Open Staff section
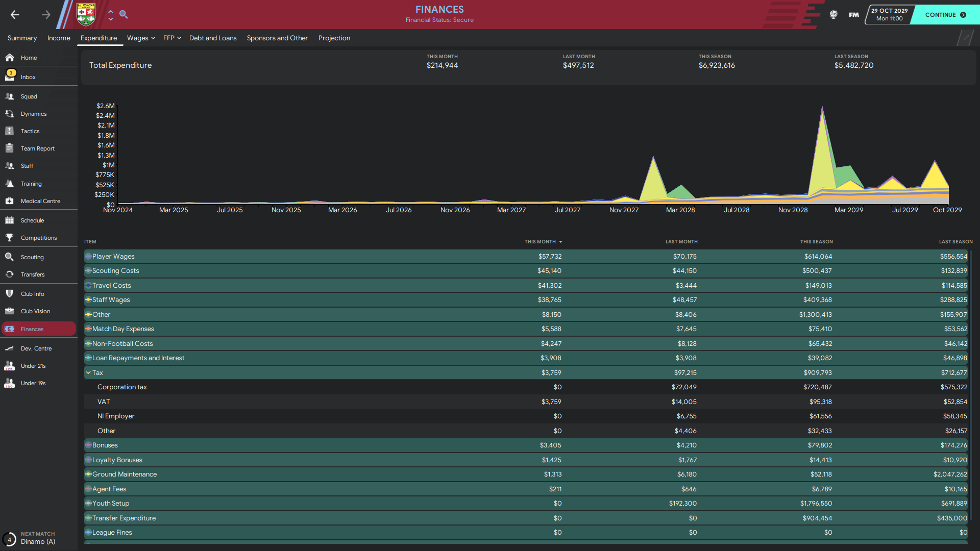 tap(39, 166)
